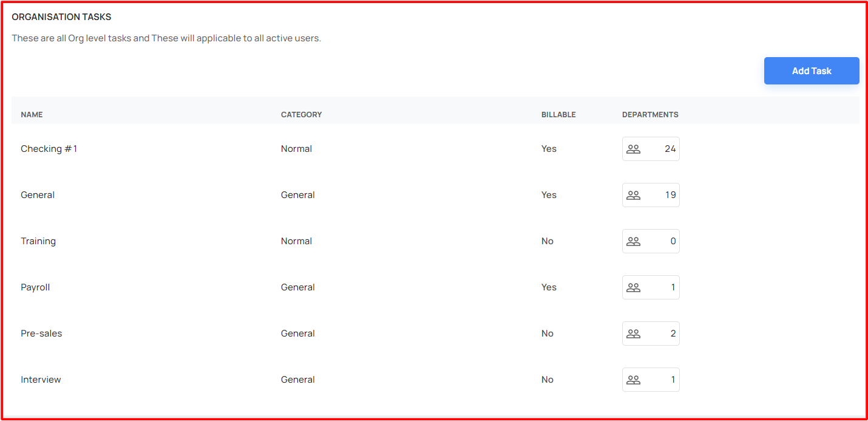Open the Interview task entry
Viewport: 868px width, 421px height.
point(41,380)
